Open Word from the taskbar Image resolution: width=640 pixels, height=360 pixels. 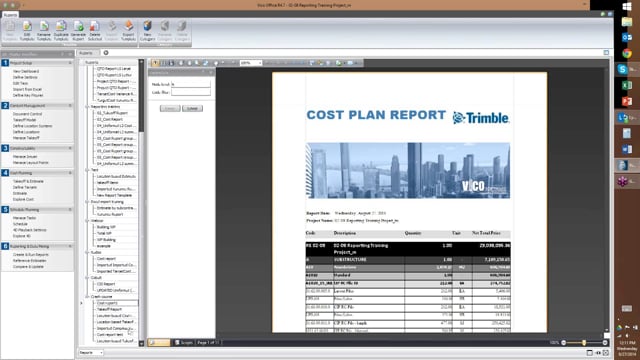[x=627, y=149]
